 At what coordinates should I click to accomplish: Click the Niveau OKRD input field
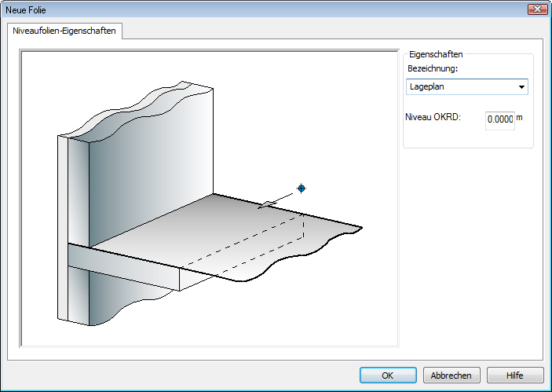coord(500,120)
